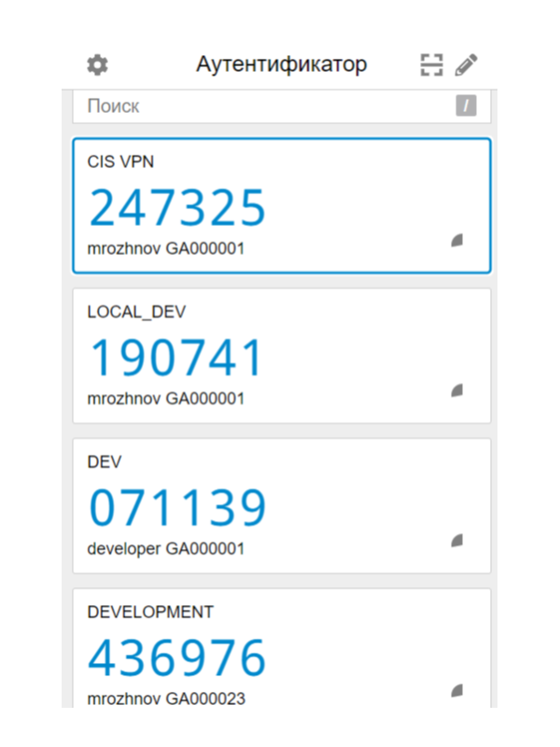
Task: Click the timer indicator on LOCAL_DEV card
Action: [456, 390]
